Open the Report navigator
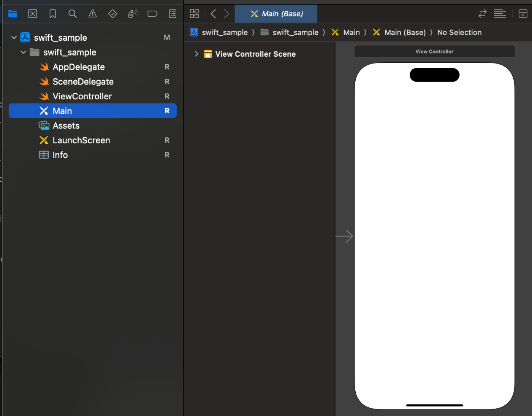 173,14
